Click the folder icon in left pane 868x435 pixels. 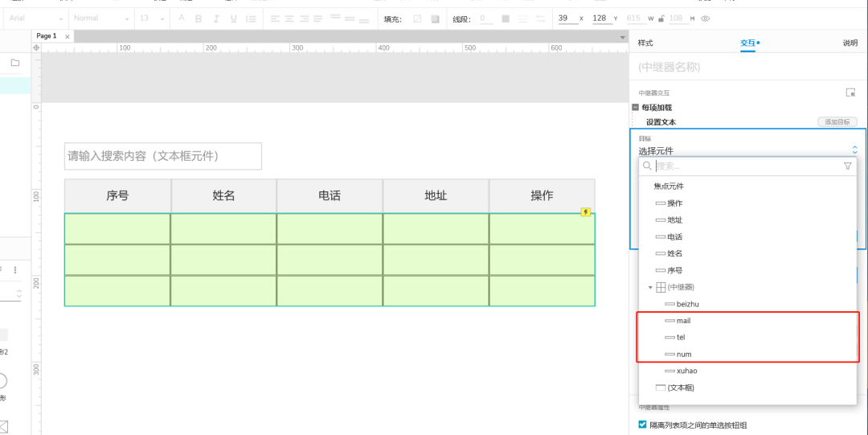point(15,63)
